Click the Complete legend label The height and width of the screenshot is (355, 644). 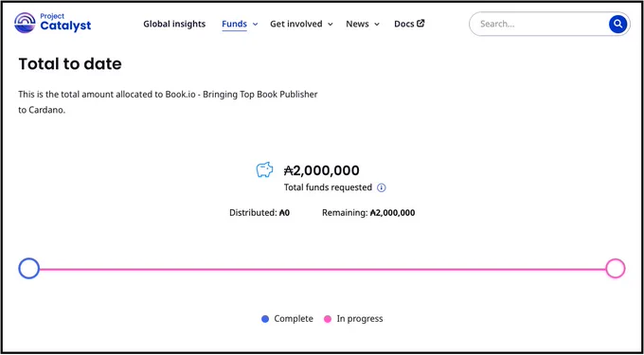coord(294,319)
